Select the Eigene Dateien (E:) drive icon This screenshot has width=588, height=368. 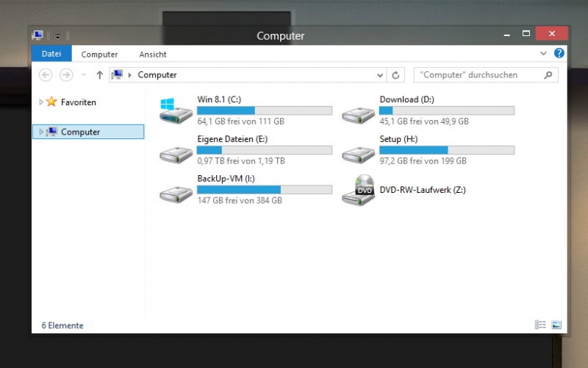click(x=176, y=155)
